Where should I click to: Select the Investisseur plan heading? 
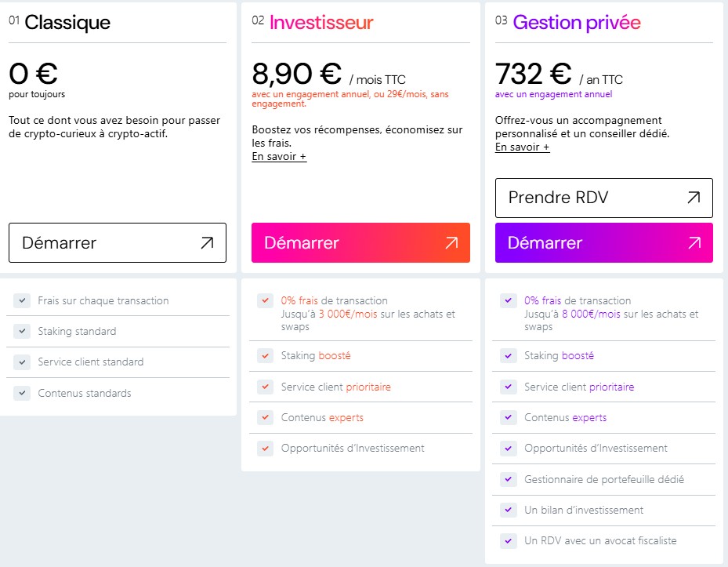pyautogui.click(x=321, y=23)
